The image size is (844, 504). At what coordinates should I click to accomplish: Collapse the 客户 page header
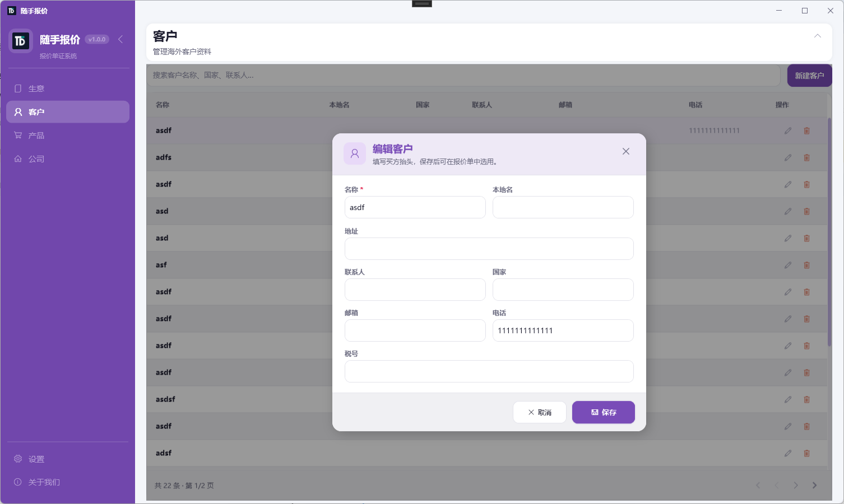click(818, 36)
